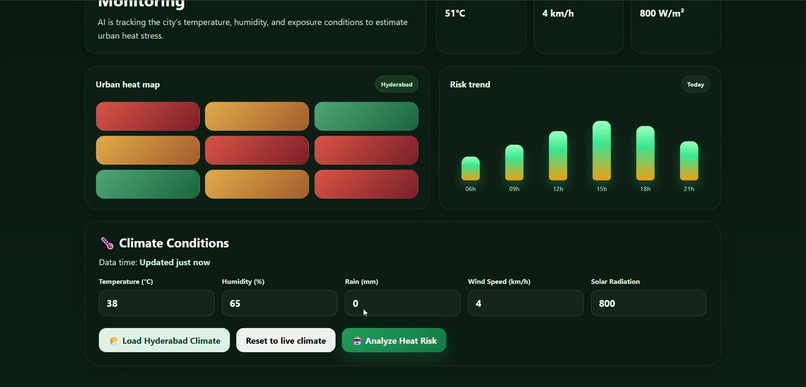Select bottom-right red heat map cell
Image resolution: width=806 pixels, height=387 pixels.
click(366, 184)
